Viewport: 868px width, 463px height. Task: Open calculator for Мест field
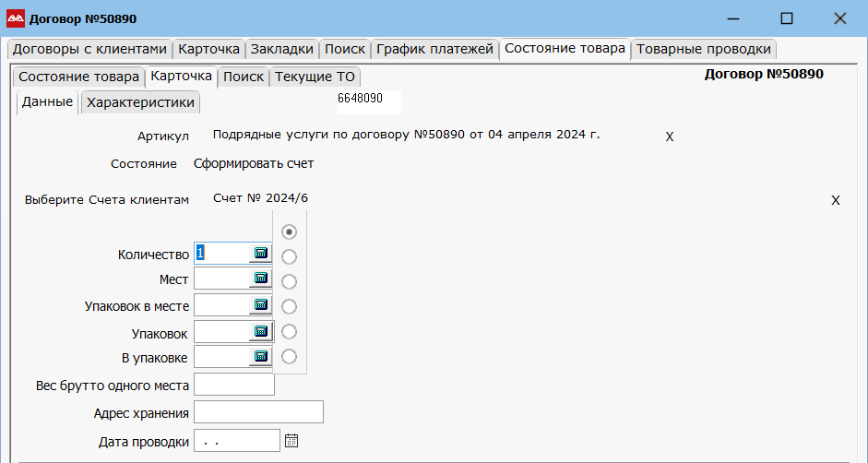pyautogui.click(x=261, y=278)
